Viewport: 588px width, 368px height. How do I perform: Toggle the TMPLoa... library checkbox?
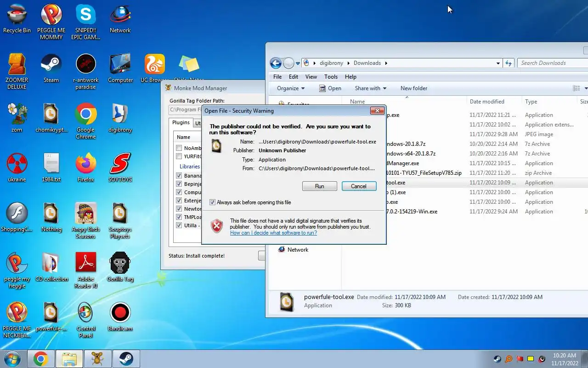[179, 217]
